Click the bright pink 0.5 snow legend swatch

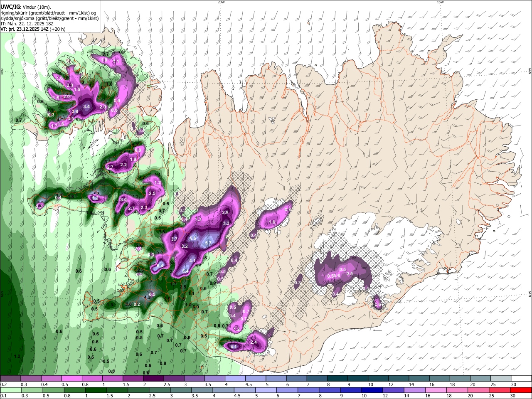click(x=72, y=379)
